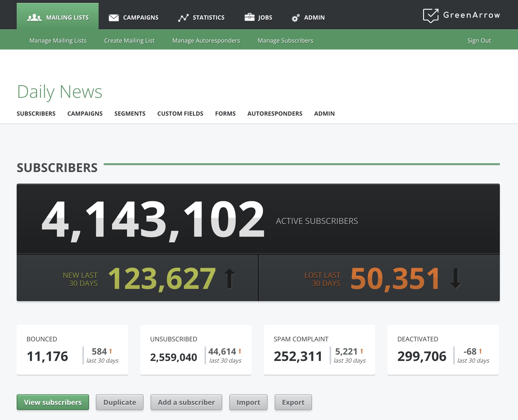Click the Export button

(x=293, y=402)
